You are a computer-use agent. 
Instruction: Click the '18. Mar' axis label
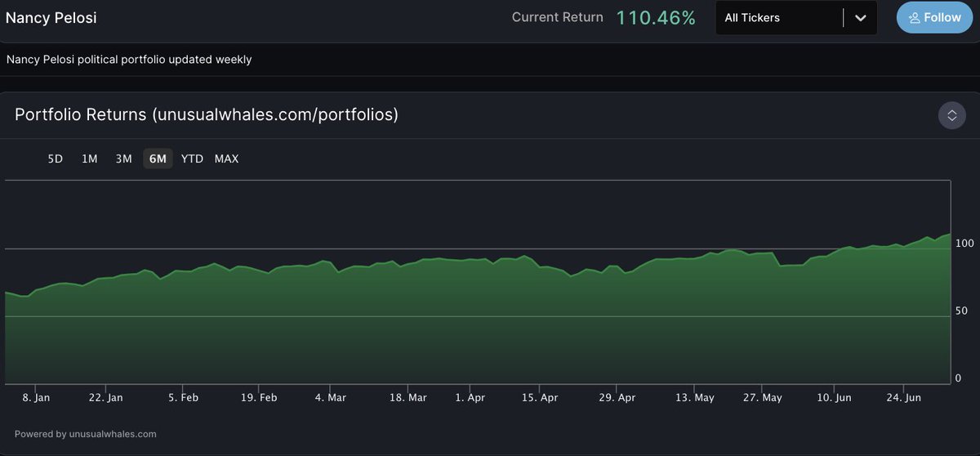coord(408,397)
